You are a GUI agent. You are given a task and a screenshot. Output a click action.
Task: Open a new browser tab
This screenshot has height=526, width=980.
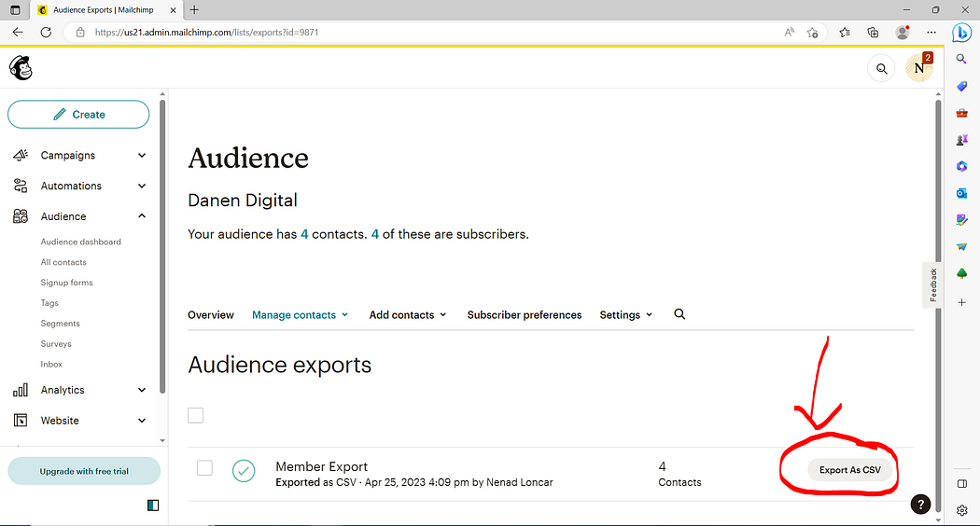194,10
